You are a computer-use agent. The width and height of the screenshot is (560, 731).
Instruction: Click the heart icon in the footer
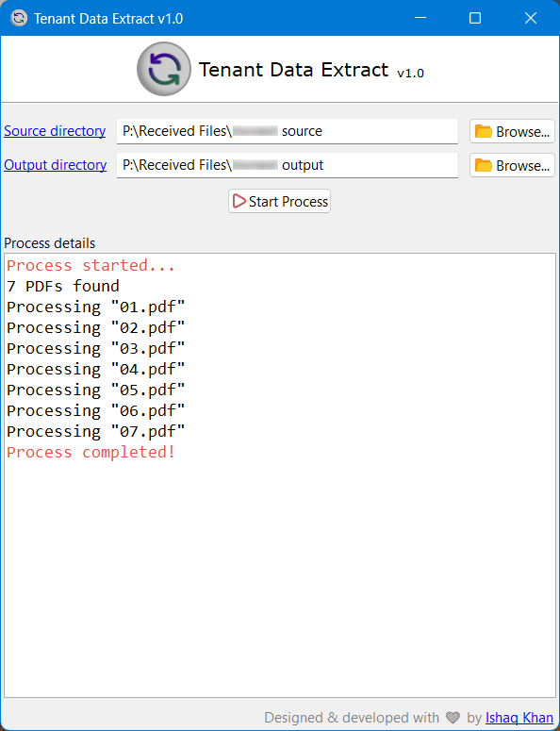[453, 718]
